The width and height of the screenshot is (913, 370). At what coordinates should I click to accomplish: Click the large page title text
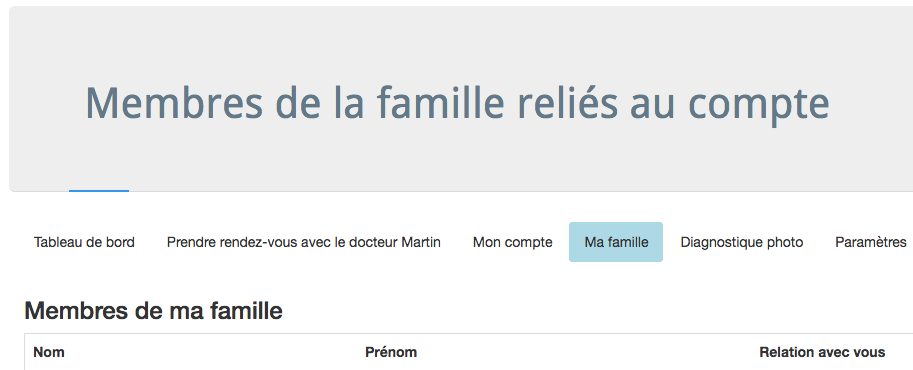pyautogui.click(x=458, y=104)
